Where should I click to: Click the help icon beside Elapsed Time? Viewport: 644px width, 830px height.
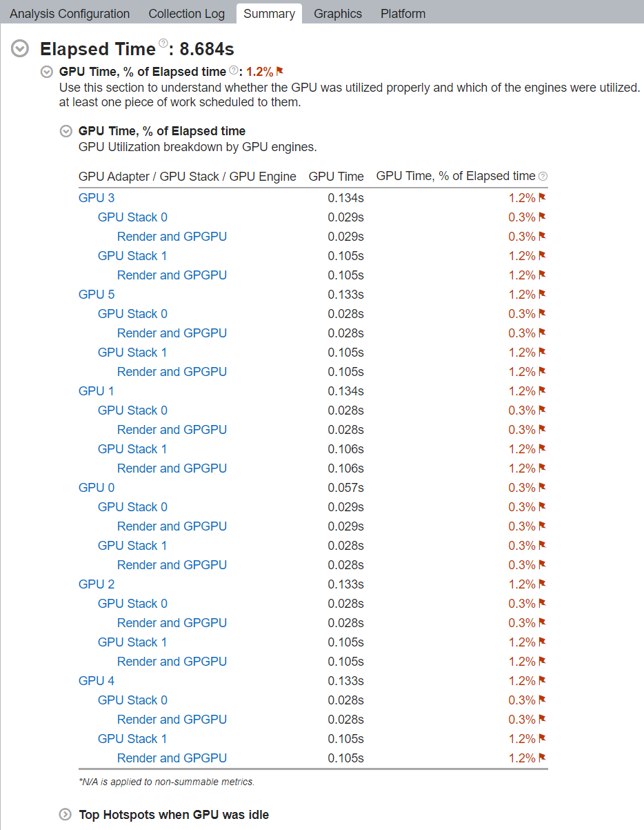point(163,44)
